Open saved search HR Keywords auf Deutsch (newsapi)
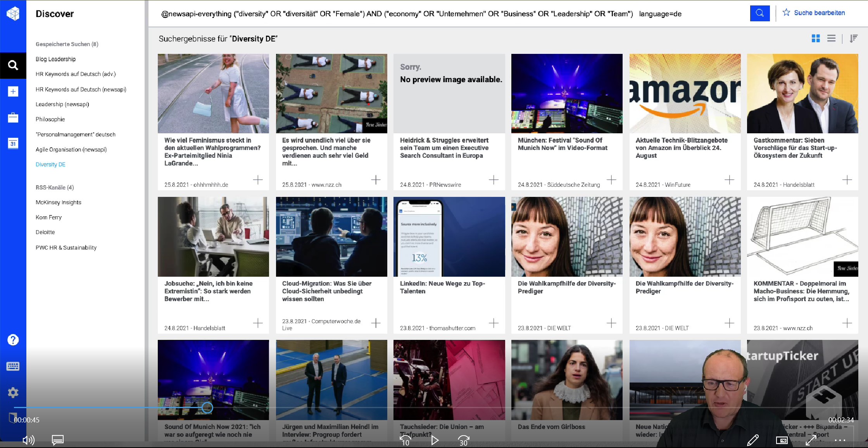 tap(81, 90)
